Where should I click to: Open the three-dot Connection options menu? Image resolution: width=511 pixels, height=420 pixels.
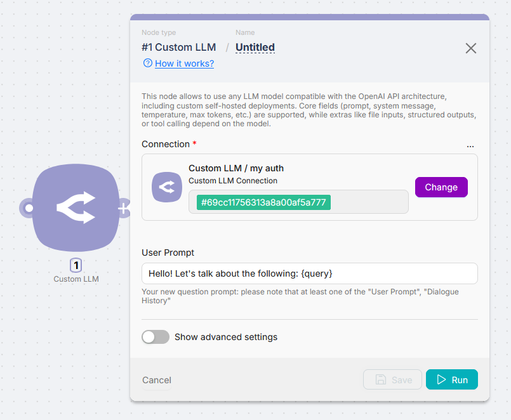point(470,145)
